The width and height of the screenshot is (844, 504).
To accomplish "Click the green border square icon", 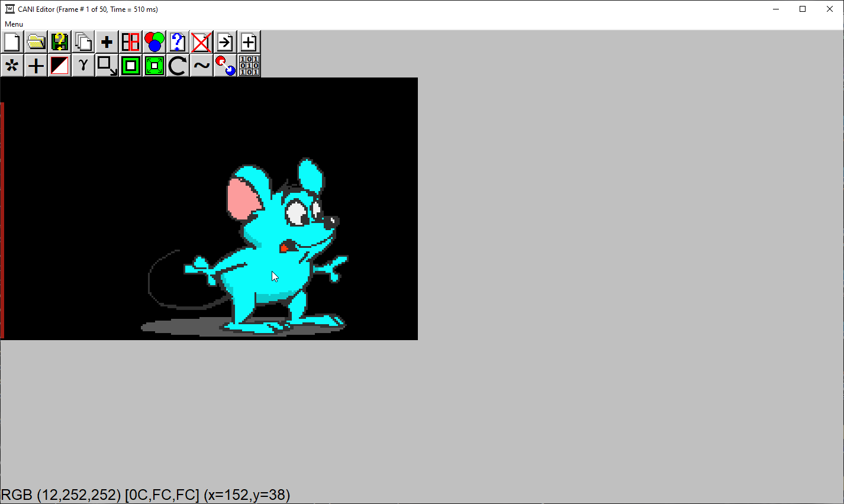I will (130, 66).
